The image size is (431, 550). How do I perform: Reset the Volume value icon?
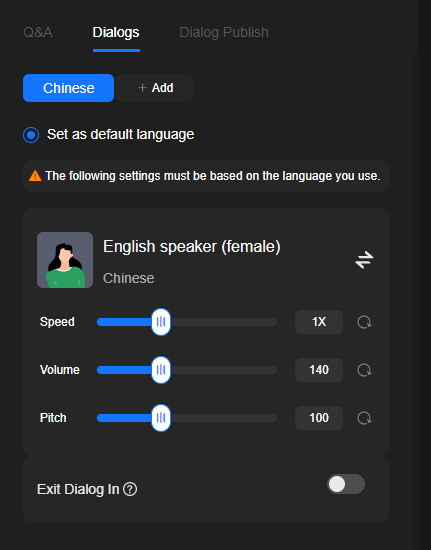pos(364,370)
